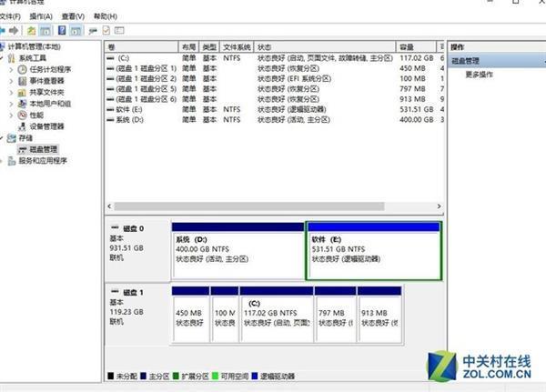This screenshot has width=546, height=392.
Task: Open the 查看(V) menu
Action: point(73,16)
